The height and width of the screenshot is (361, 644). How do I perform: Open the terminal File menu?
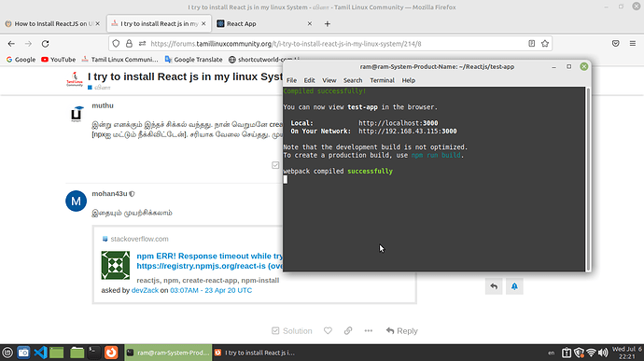[291, 80]
